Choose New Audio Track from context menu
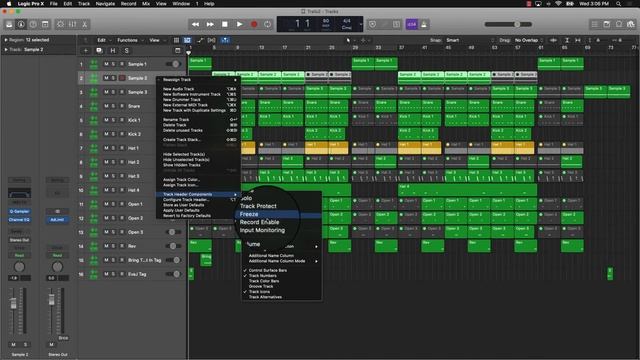Image resolution: width=640 pixels, height=360 pixels. click(198, 89)
